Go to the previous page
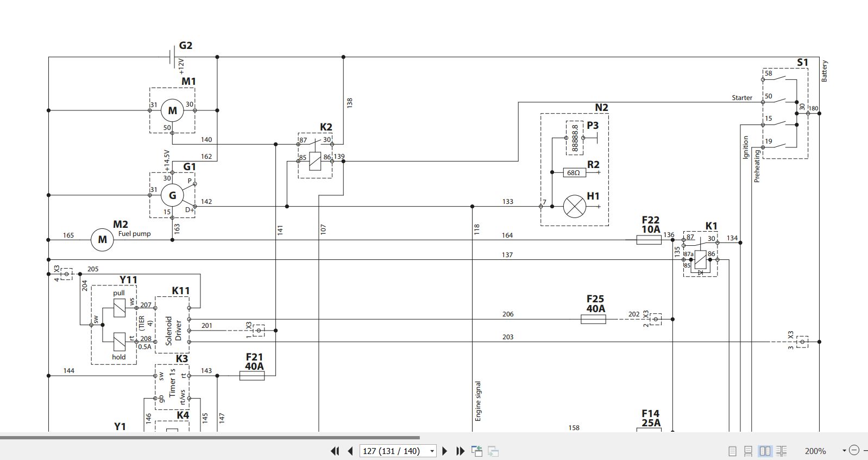Image resolution: width=868 pixels, height=460 pixels. [350, 451]
